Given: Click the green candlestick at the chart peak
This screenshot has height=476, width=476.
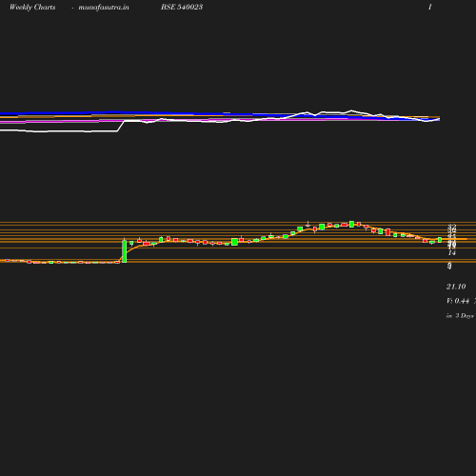Looking at the screenshot, I should (351, 224).
